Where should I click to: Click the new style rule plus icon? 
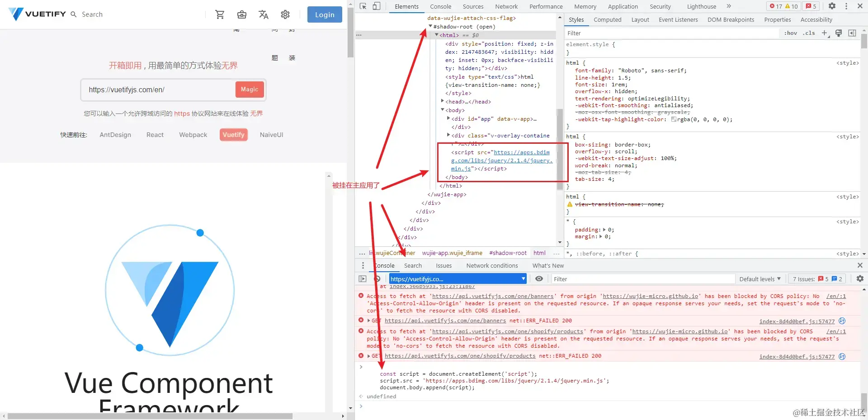point(825,33)
